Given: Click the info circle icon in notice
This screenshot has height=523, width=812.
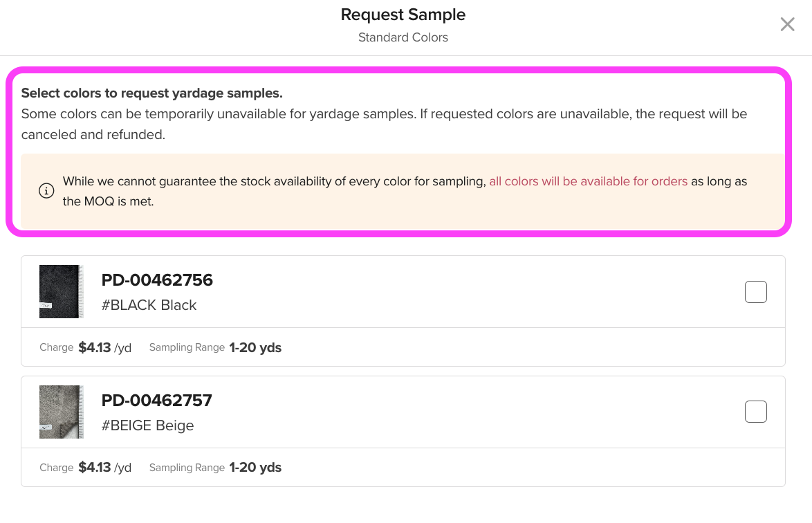Looking at the screenshot, I should tap(46, 190).
